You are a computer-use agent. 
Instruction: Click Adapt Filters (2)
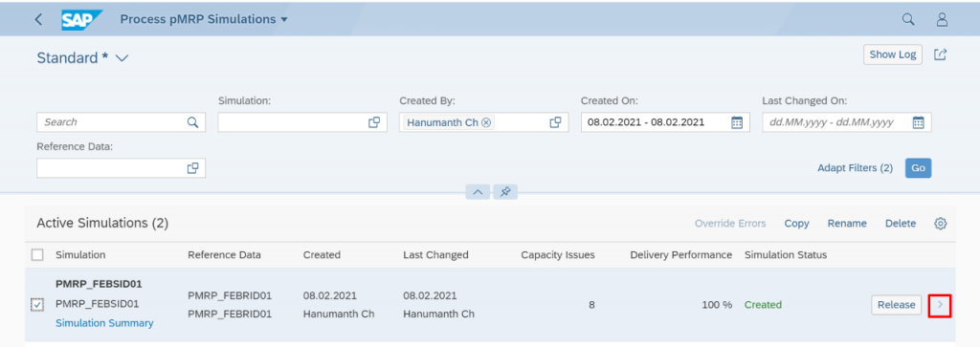[x=855, y=168]
